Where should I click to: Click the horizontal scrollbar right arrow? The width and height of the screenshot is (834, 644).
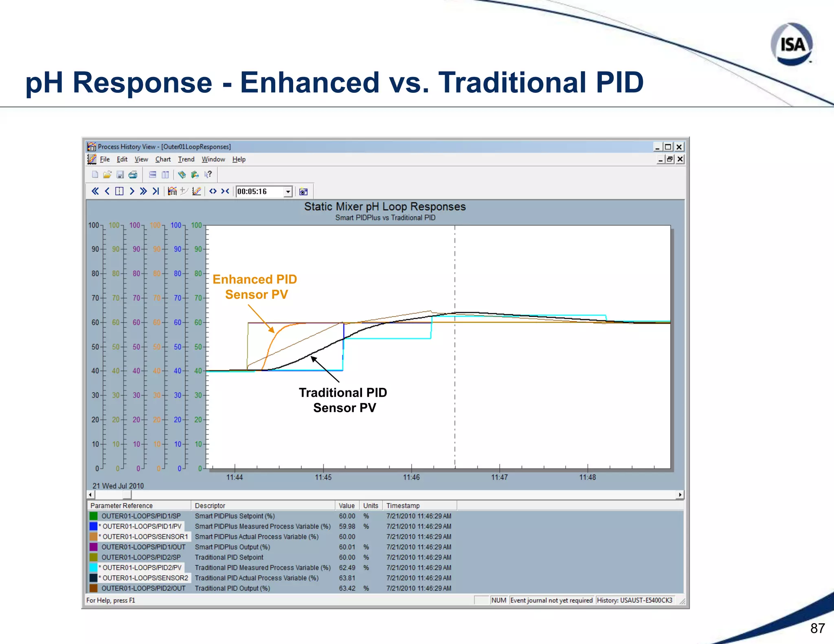point(680,495)
